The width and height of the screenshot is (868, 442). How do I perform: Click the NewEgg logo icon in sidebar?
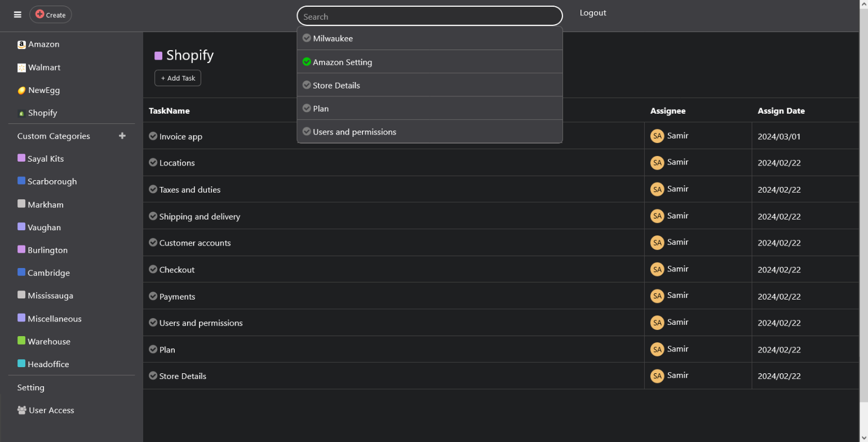(x=21, y=90)
